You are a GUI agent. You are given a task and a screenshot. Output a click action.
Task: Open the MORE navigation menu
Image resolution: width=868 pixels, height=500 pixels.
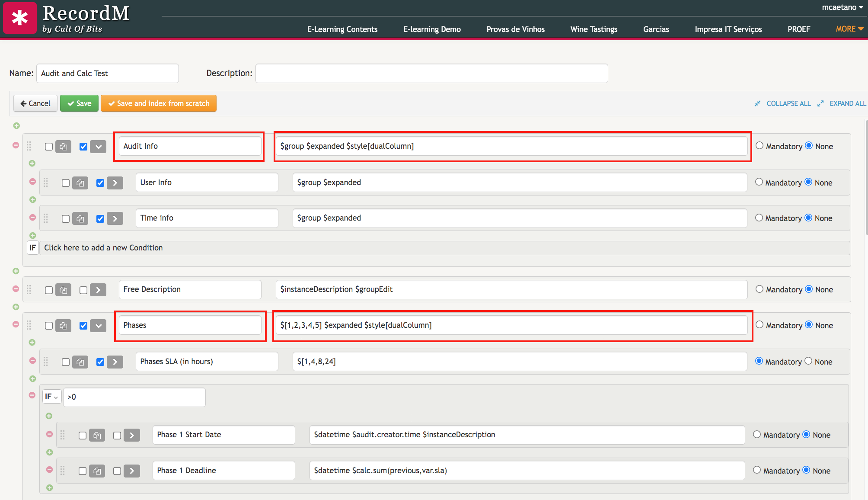click(849, 29)
